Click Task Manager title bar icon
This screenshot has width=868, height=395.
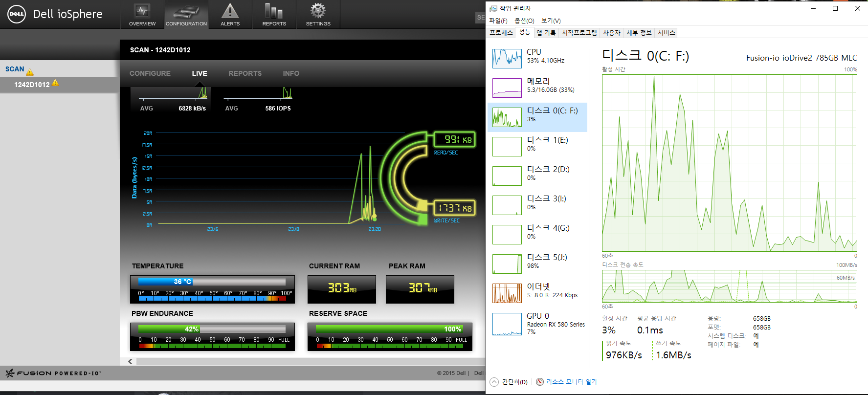(x=493, y=8)
